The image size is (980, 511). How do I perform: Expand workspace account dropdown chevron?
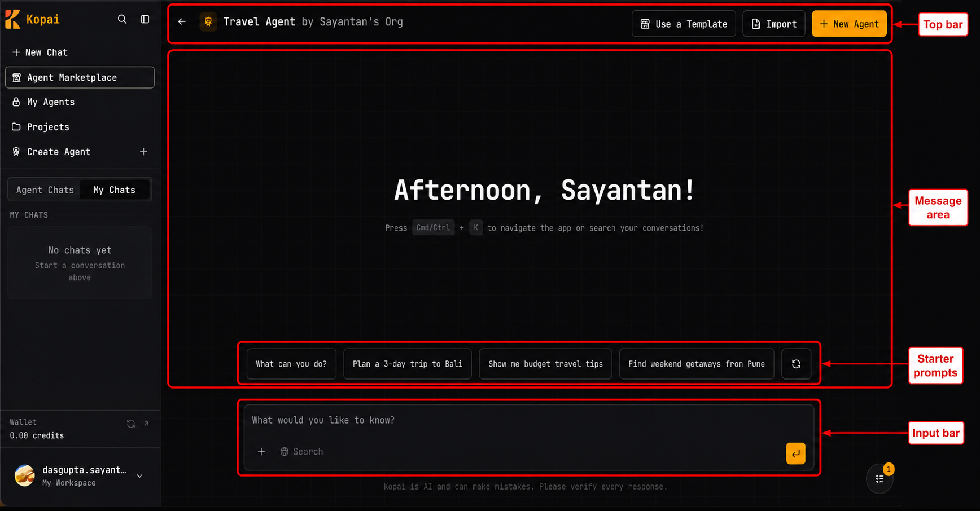[x=139, y=476]
